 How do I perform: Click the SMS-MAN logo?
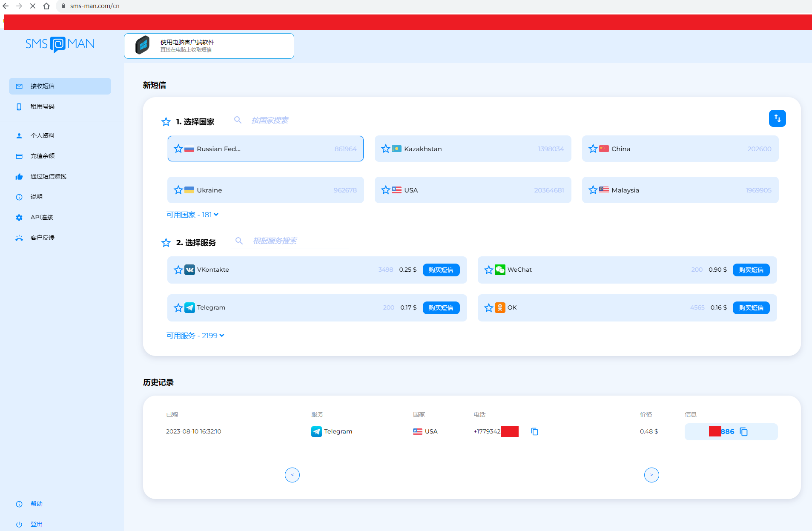[x=60, y=44]
